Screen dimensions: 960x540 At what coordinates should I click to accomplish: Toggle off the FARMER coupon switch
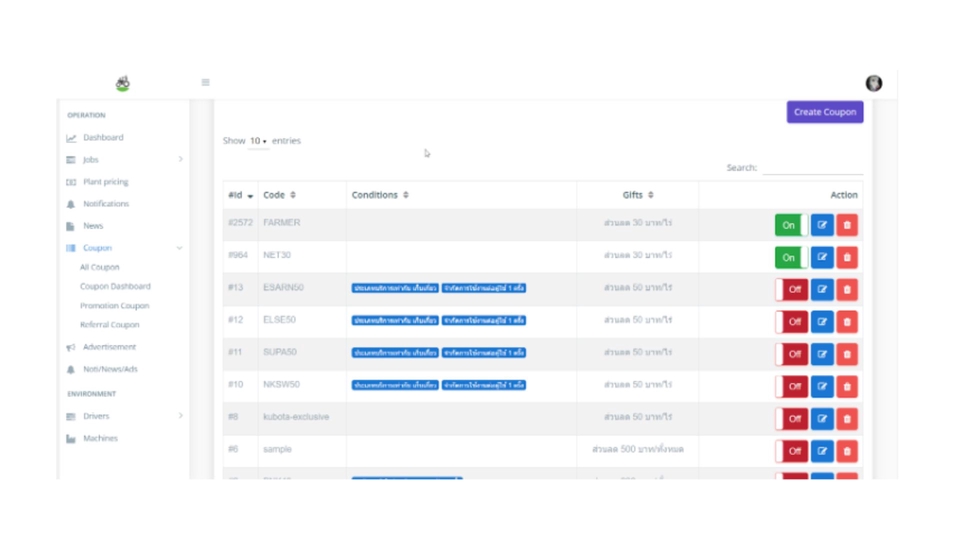(x=791, y=225)
